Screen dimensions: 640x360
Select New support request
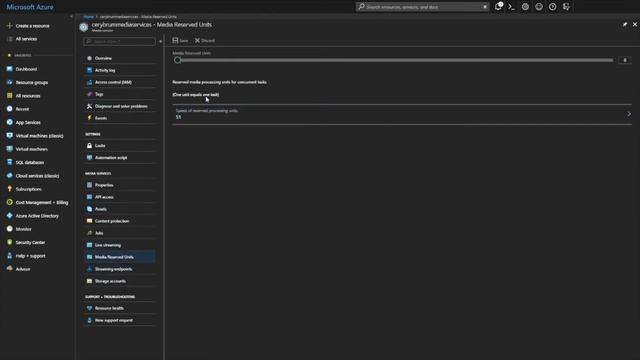click(119, 320)
